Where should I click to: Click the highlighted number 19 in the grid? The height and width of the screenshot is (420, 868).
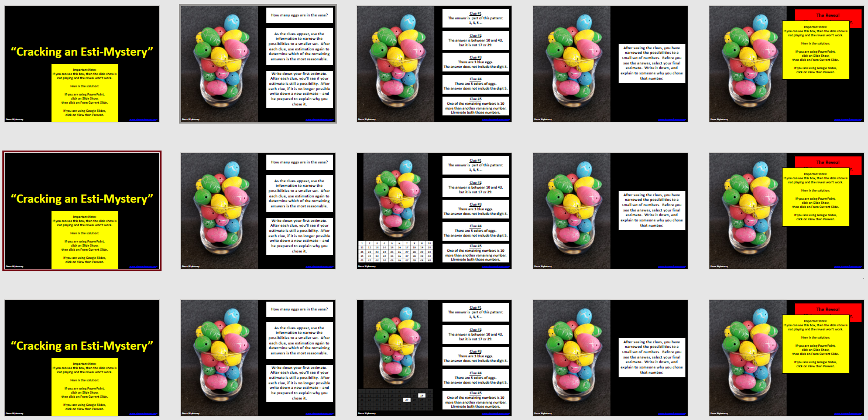pos(421,396)
